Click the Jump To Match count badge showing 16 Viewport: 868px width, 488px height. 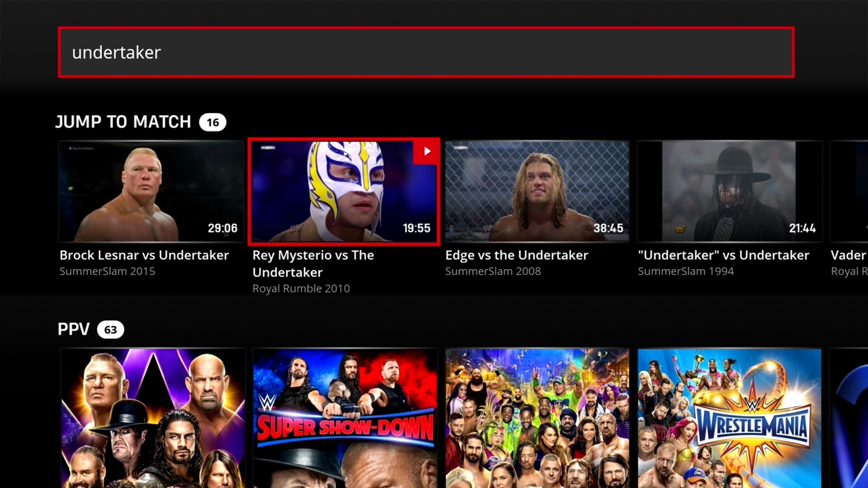point(212,122)
